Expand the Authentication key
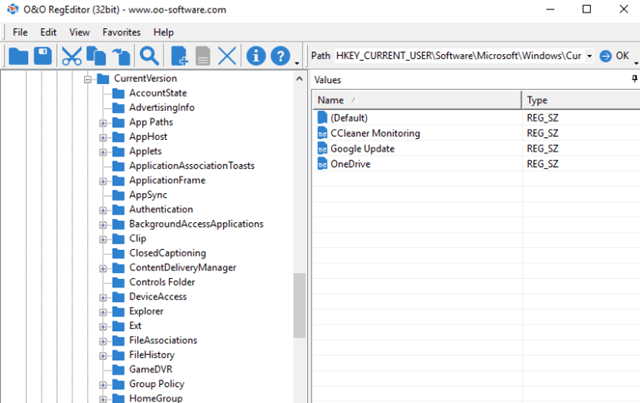This screenshot has width=640, height=403. point(103,210)
